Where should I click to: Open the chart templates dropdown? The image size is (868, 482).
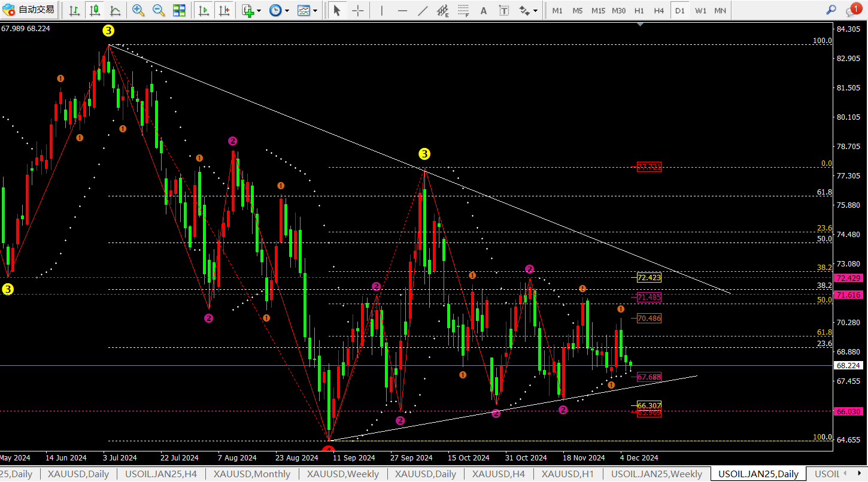pos(307,10)
